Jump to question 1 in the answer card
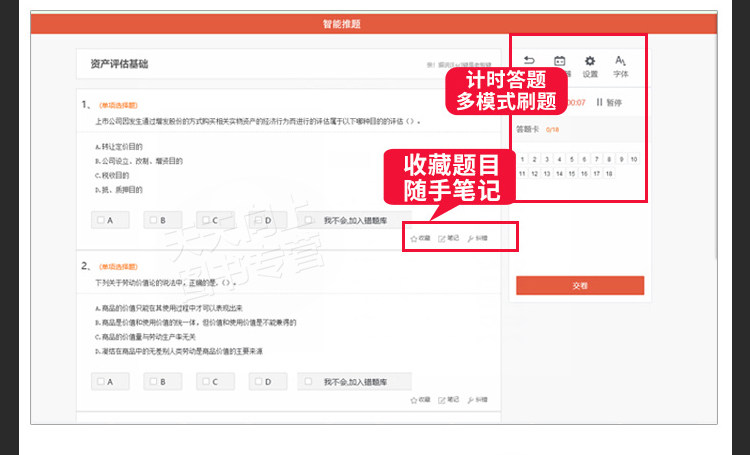The height and width of the screenshot is (455, 750). click(x=522, y=159)
